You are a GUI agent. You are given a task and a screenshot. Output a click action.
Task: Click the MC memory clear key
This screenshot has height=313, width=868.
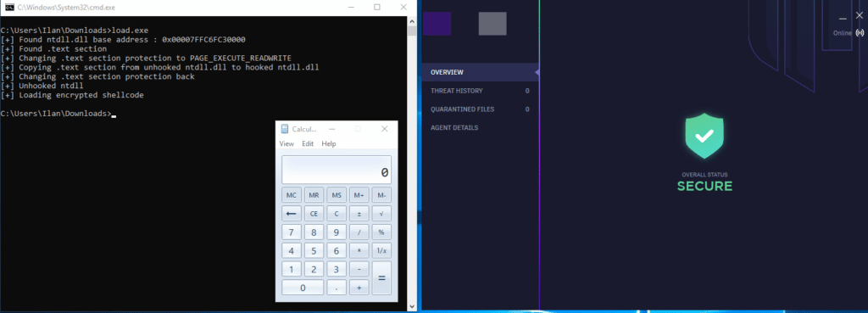point(292,195)
